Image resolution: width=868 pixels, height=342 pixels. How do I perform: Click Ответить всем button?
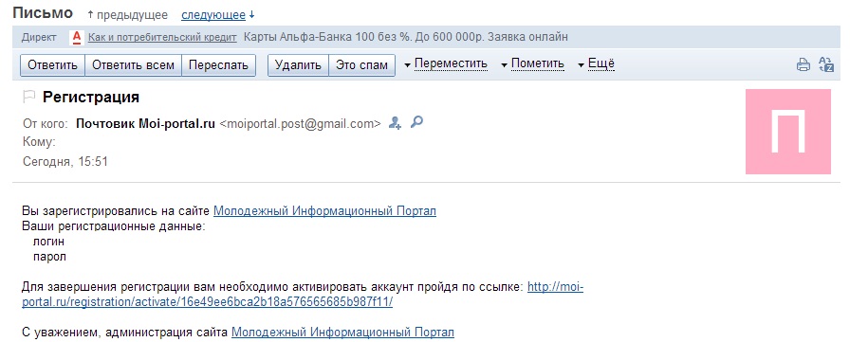click(134, 65)
